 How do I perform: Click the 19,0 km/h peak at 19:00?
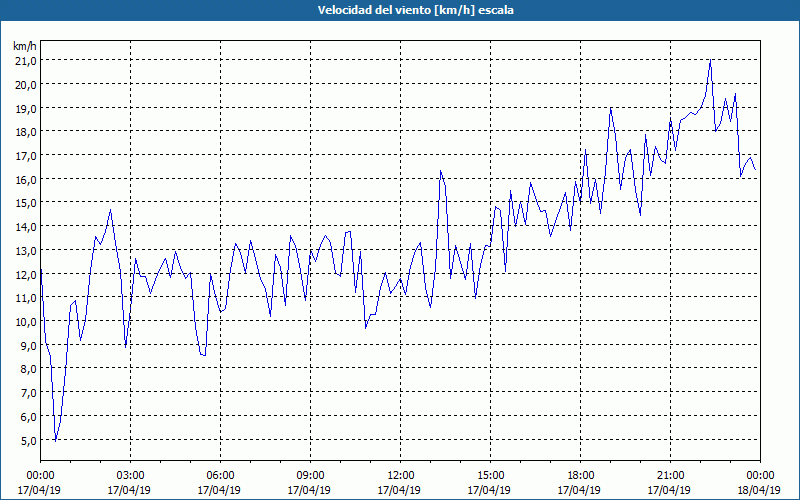(610, 108)
